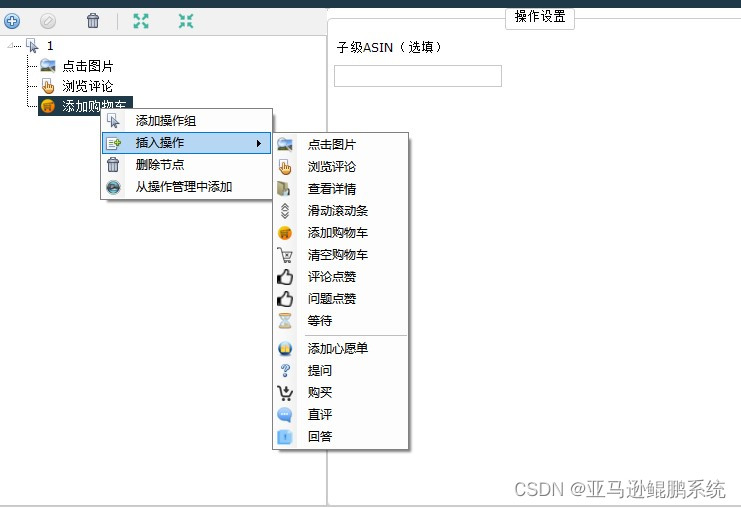741x508 pixels.
Task: Click the gift icon next to 添加心愿单
Action: click(285, 349)
